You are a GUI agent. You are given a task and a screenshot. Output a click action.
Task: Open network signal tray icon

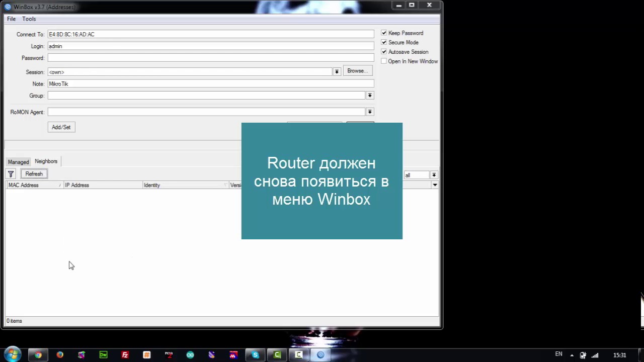595,355
